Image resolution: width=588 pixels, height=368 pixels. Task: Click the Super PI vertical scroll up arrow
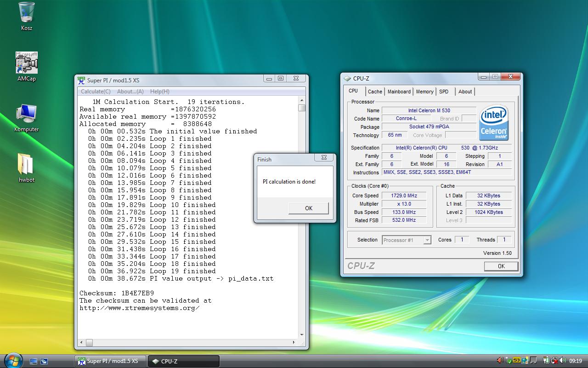(x=302, y=100)
